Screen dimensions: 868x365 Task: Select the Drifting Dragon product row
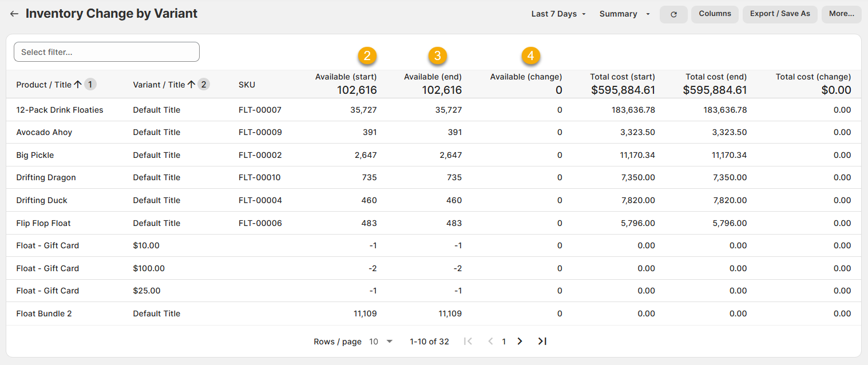click(46, 177)
